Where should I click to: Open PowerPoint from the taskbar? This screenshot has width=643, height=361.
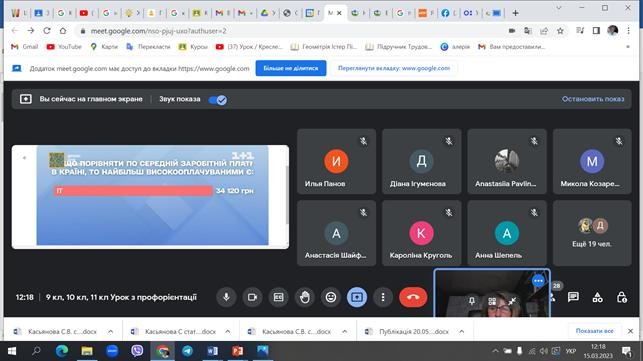click(237, 351)
